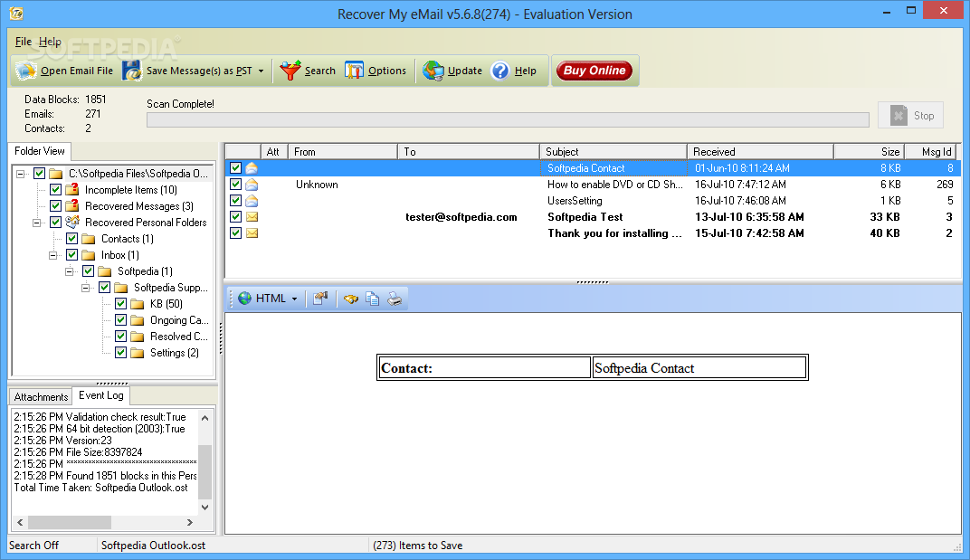Click the binoculars find icon in preview toolbar
Viewport: 970px width, 560px height.
(351, 299)
